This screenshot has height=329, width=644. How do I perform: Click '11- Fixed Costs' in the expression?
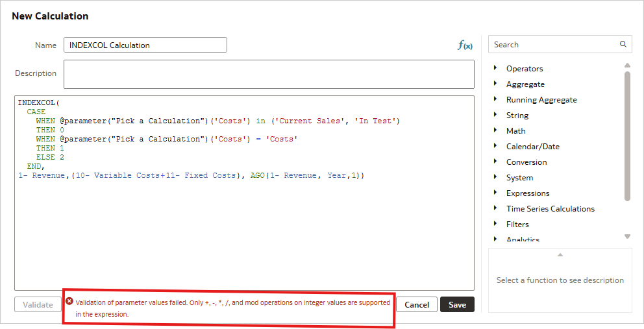(201, 175)
